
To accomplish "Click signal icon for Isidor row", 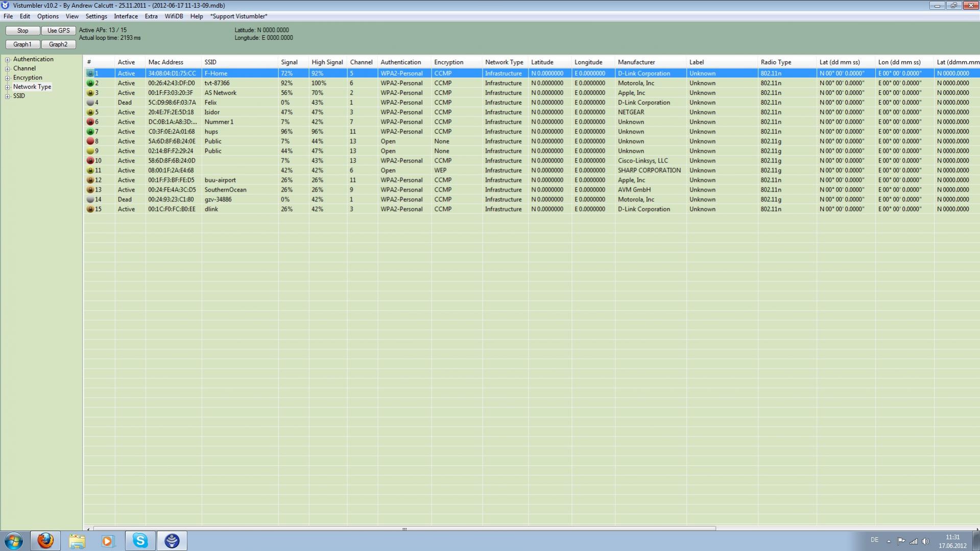I will pos(90,112).
